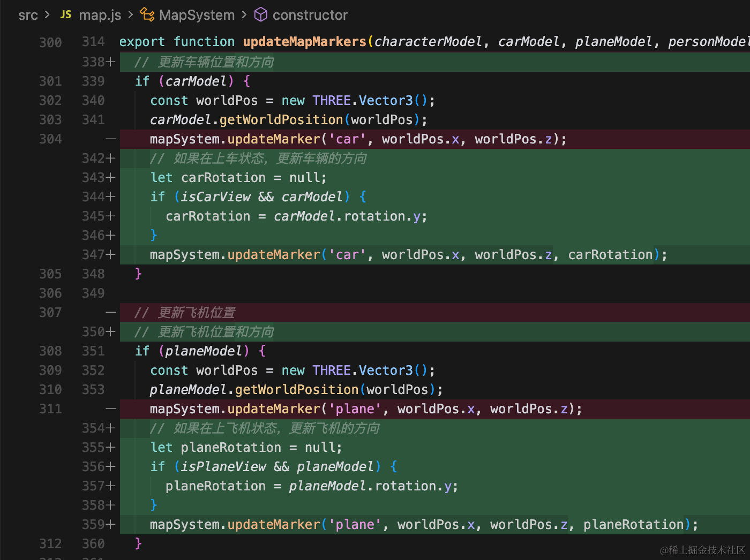Click the 'if (isCarView && carModel)' line

coord(258,197)
